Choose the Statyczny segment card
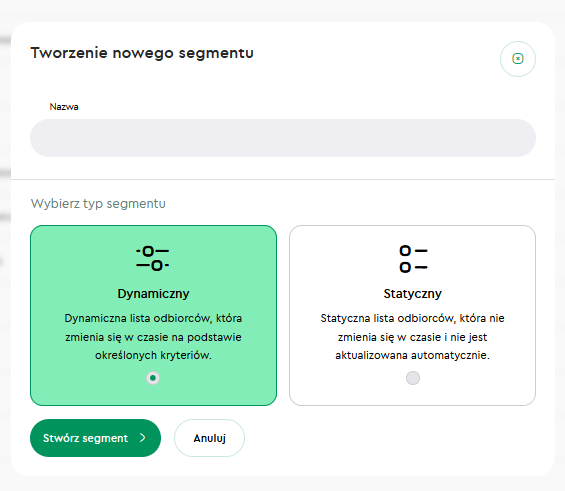The width and height of the screenshot is (565, 491). (412, 315)
